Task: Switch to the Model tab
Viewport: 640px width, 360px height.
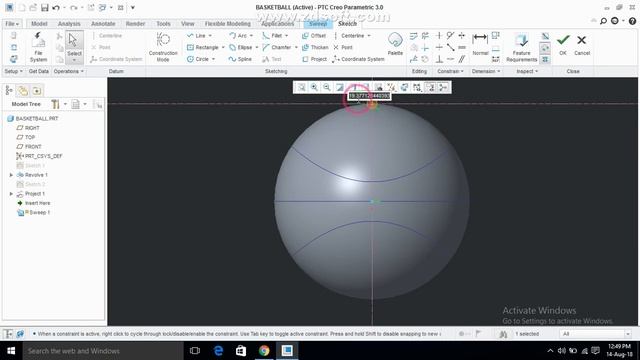Action: (39, 24)
